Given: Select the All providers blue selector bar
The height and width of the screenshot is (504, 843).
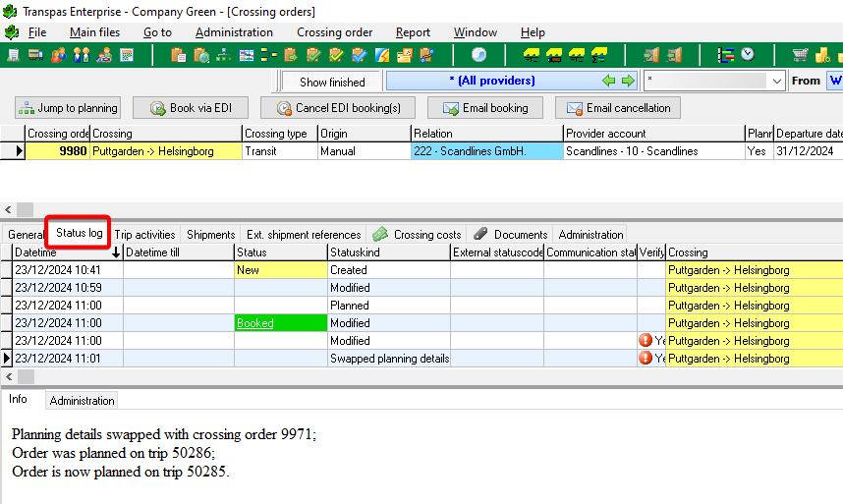Looking at the screenshot, I should pos(491,81).
